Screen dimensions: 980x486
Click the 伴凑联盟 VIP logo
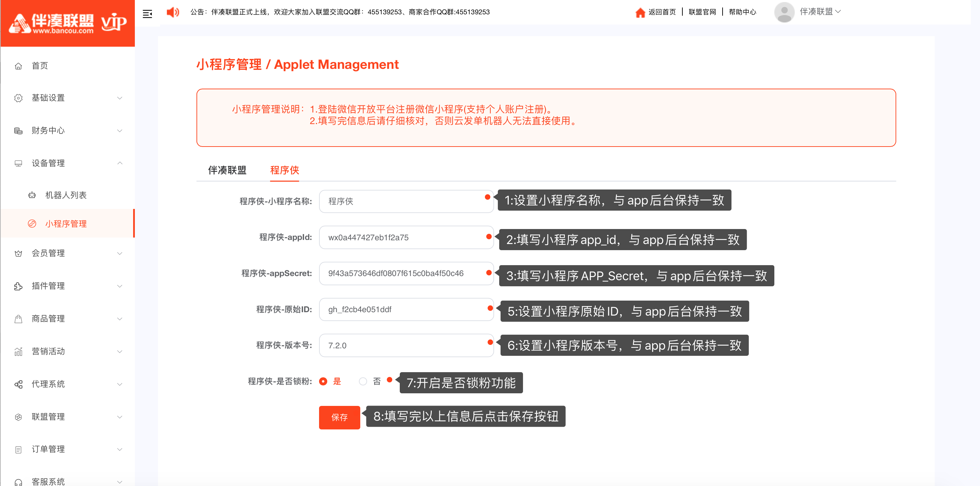(68, 24)
